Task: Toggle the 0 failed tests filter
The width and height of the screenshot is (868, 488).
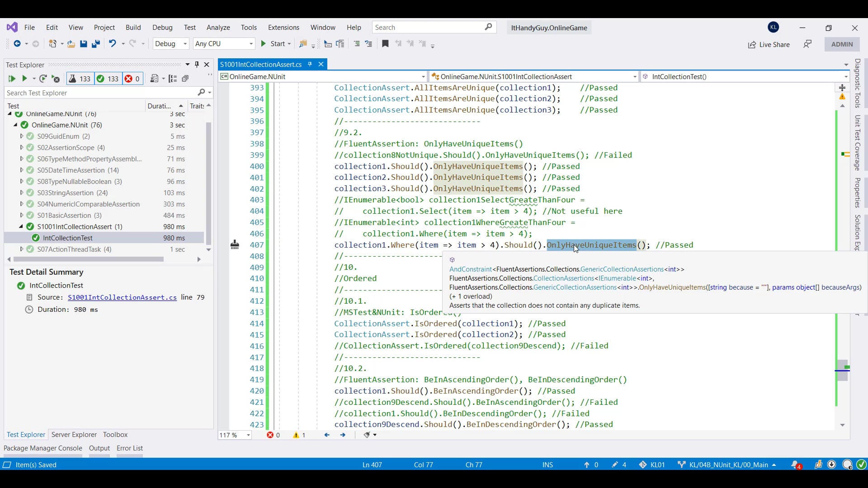Action: 132,79
